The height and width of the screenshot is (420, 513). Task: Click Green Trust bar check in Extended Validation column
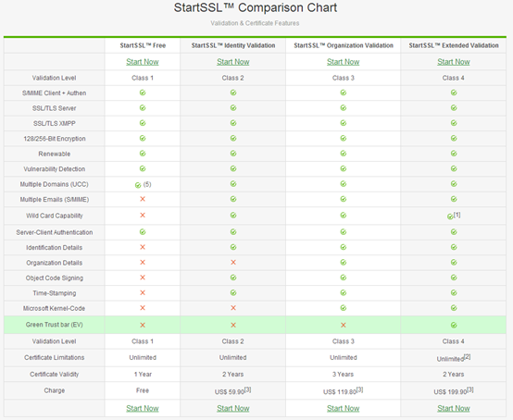(x=454, y=325)
